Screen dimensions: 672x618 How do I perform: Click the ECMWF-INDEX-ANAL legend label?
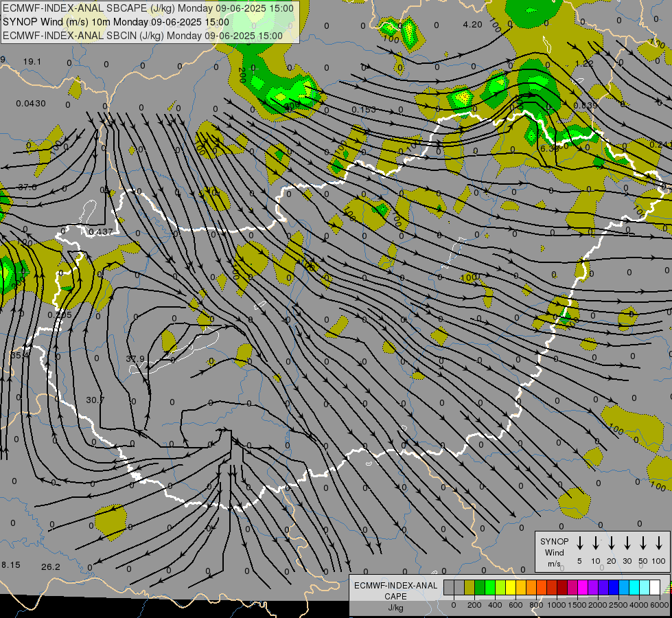point(395,586)
